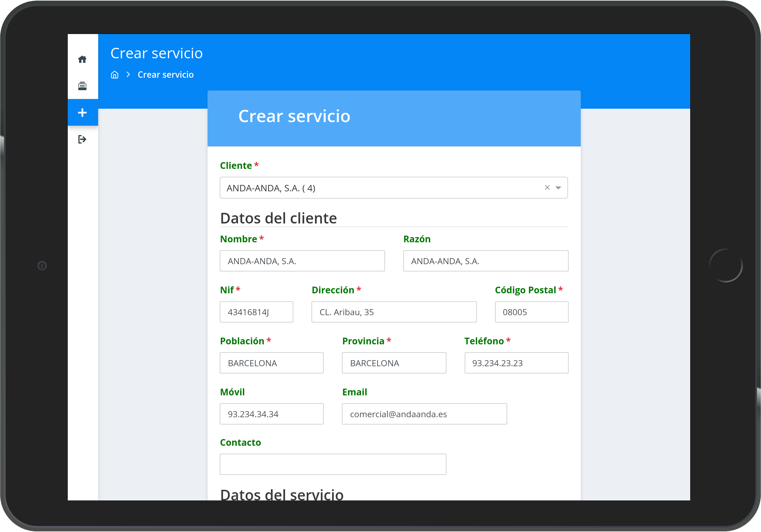Click the breadcrumb home icon
761x532 pixels.
[x=115, y=75]
